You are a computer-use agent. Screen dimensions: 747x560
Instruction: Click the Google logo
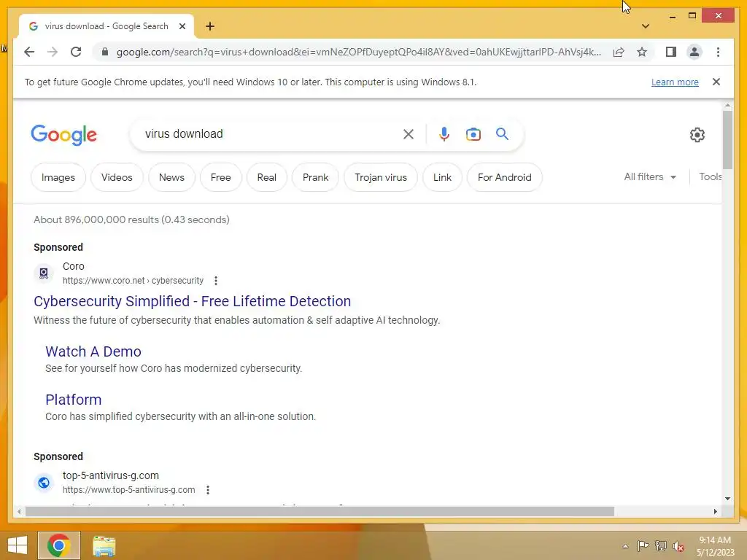(63, 135)
